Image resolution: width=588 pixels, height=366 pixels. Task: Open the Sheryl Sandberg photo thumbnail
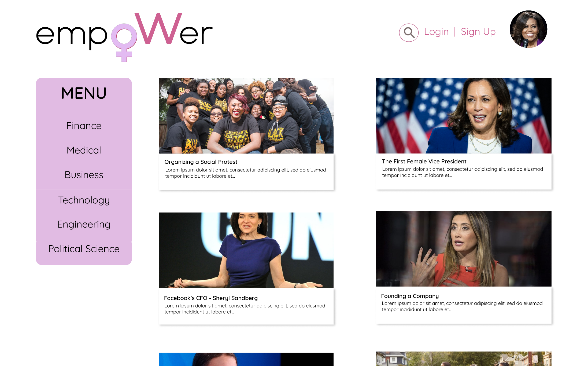tap(246, 250)
